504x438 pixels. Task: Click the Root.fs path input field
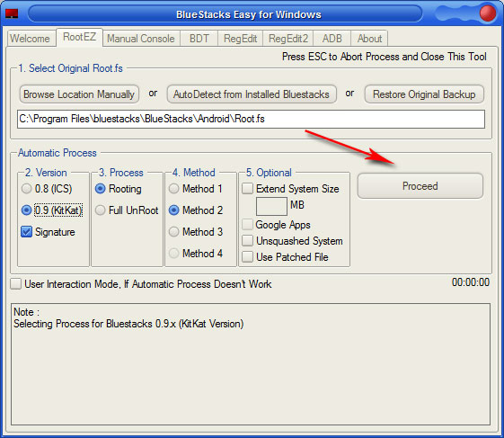click(x=251, y=119)
